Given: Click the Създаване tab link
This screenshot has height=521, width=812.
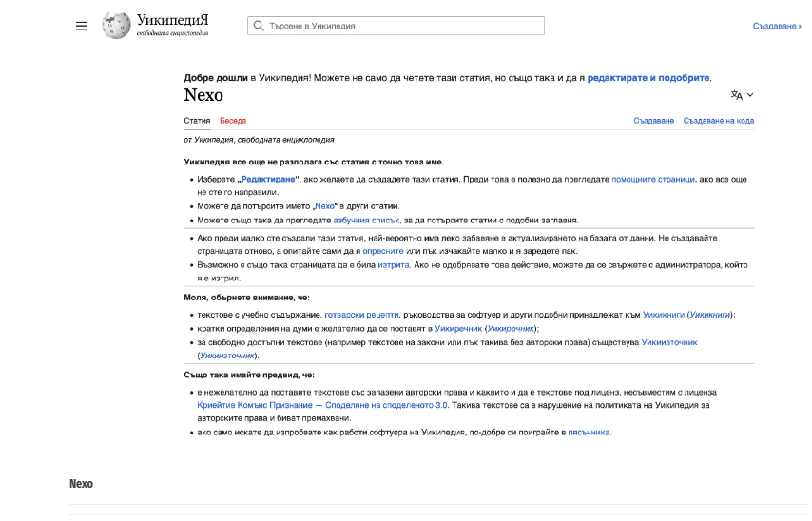Looking at the screenshot, I should pyautogui.click(x=653, y=121).
